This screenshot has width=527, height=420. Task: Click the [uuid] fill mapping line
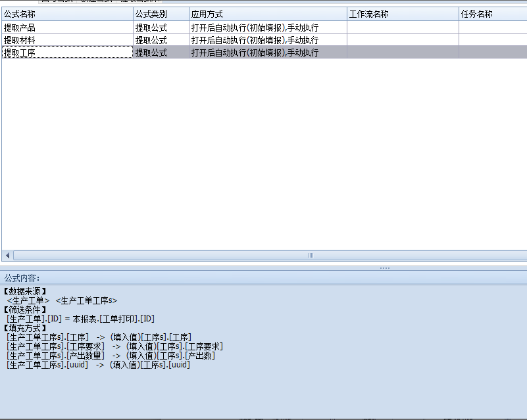click(98, 365)
